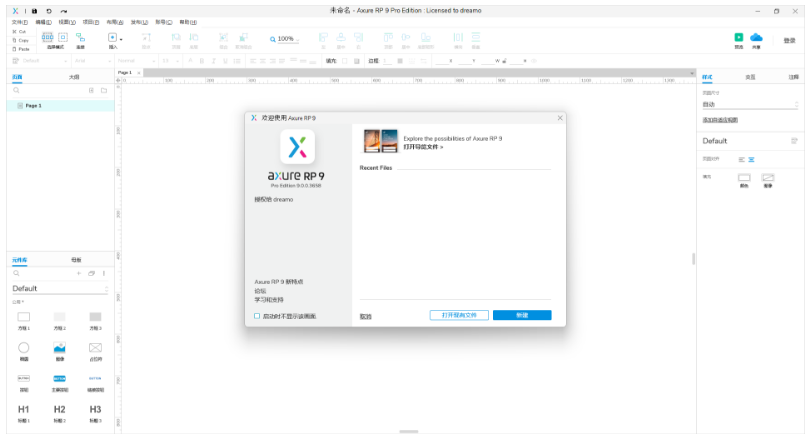Screen dimensions: 809x441
Task: Open the page dimensions dropdown in Style panel
Action: (750, 104)
